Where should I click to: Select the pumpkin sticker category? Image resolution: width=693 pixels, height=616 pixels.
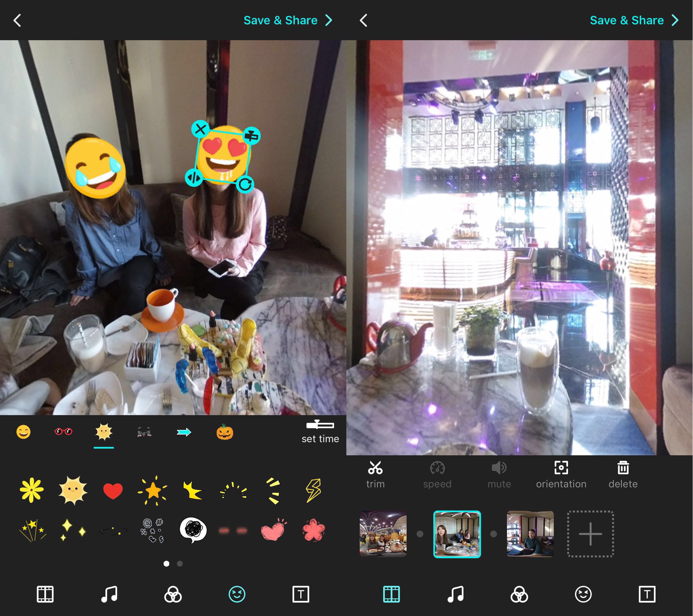tap(225, 432)
